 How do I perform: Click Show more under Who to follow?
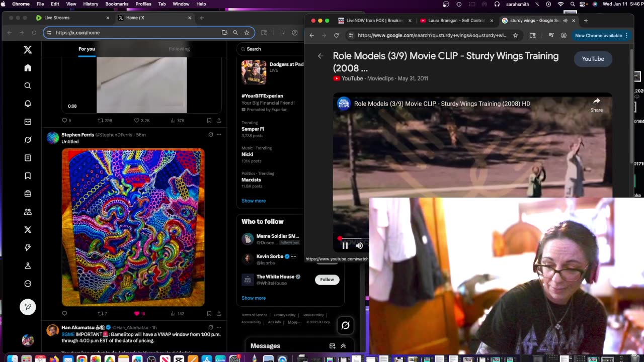click(254, 298)
